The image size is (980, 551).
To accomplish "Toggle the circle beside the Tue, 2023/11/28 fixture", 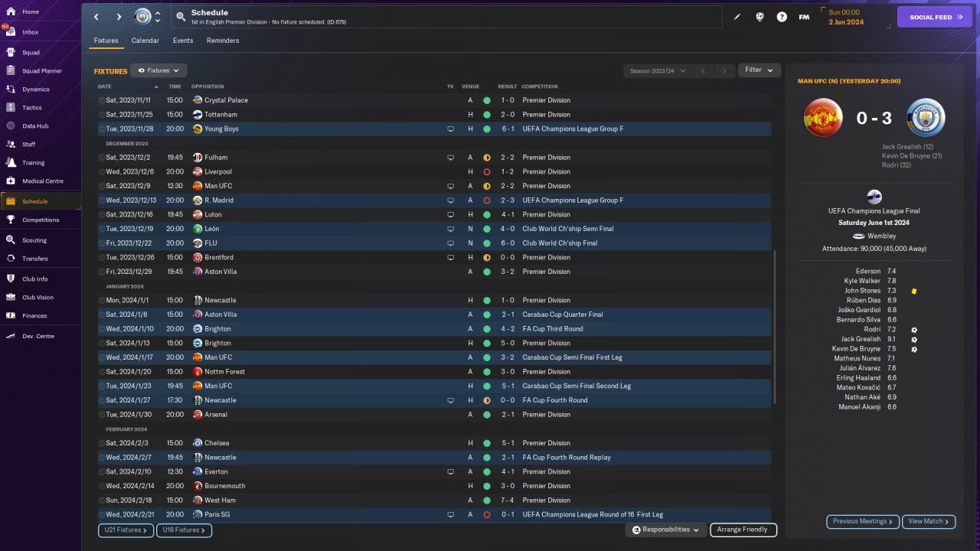I will coord(102,129).
